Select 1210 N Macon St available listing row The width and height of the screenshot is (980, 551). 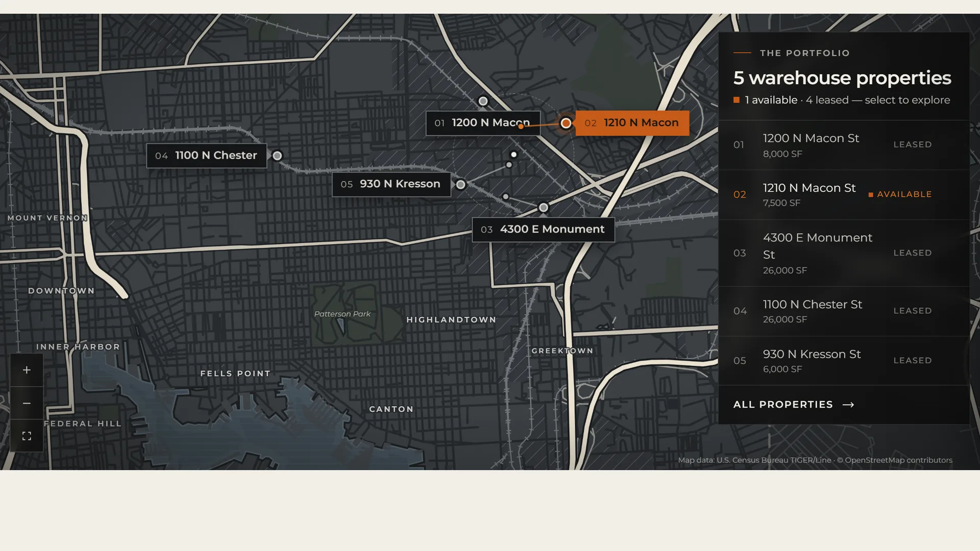point(844,194)
